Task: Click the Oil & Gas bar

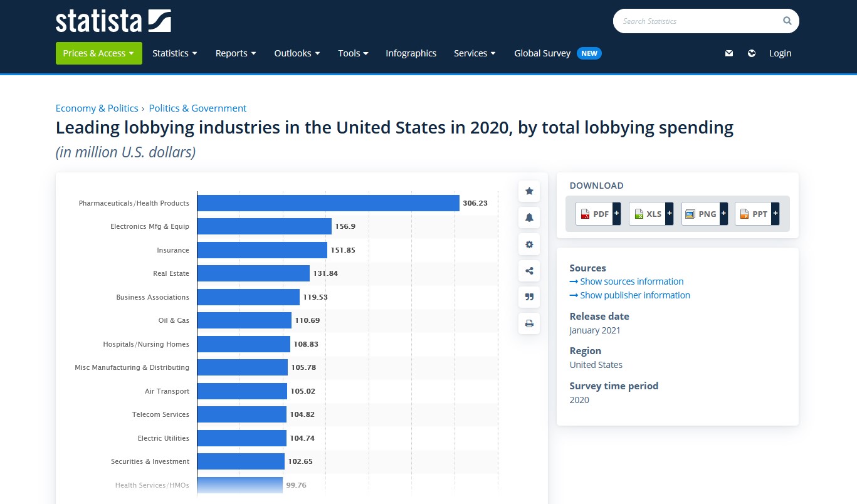Action: tap(244, 320)
